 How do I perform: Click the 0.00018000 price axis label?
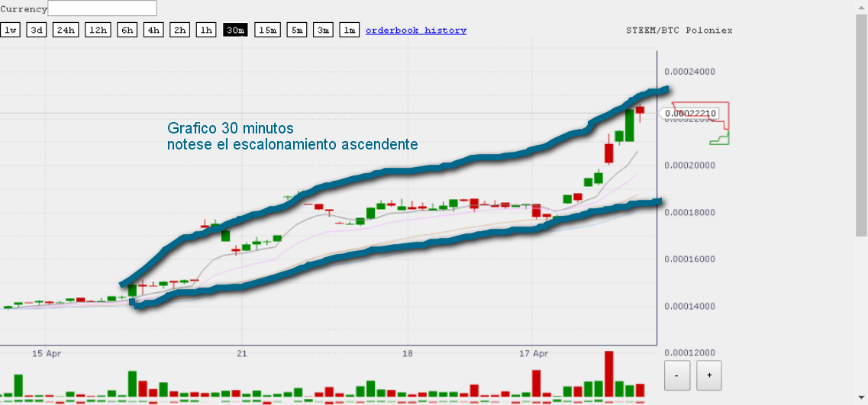pos(690,212)
